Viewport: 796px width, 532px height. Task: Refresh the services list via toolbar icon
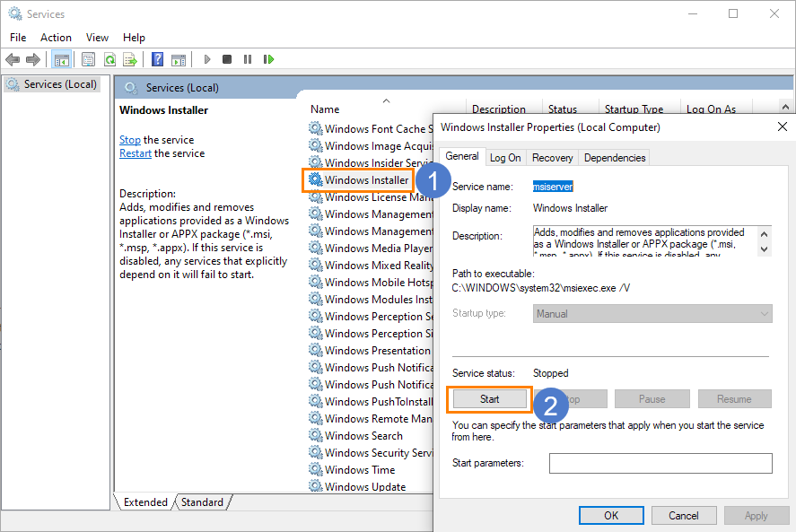[x=109, y=60]
